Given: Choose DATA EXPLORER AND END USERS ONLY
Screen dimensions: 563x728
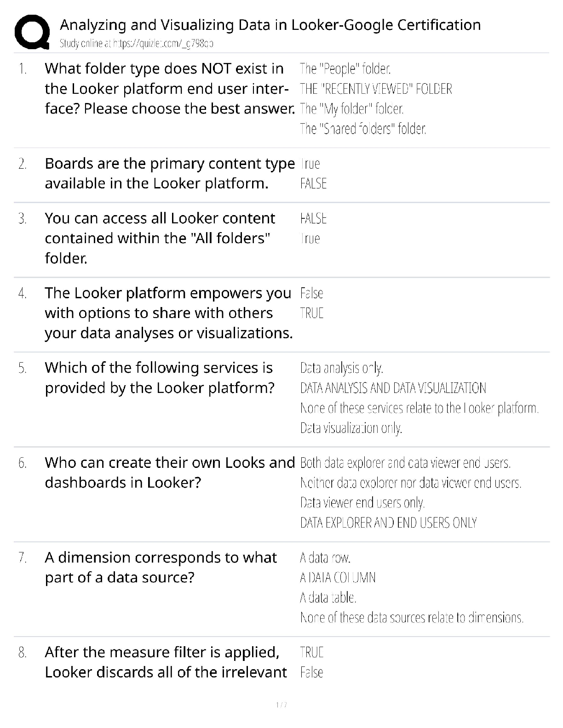Looking at the screenshot, I should pos(388,523).
